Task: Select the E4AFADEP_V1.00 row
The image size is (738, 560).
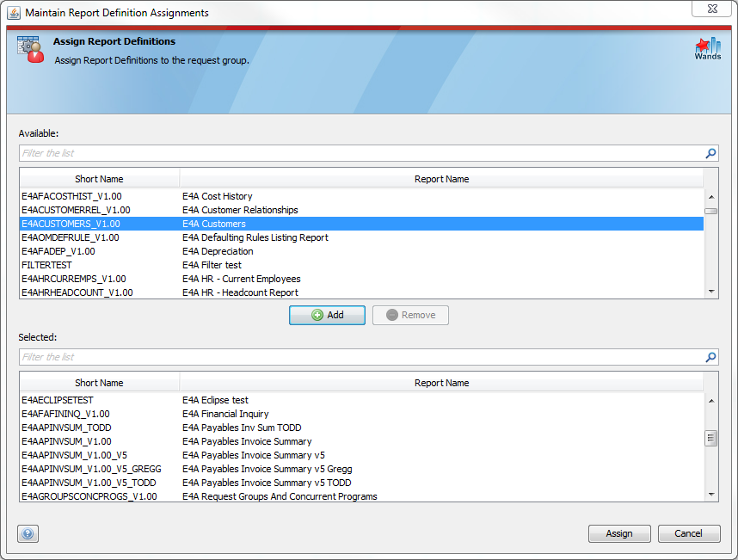Action: pyautogui.click(x=361, y=251)
